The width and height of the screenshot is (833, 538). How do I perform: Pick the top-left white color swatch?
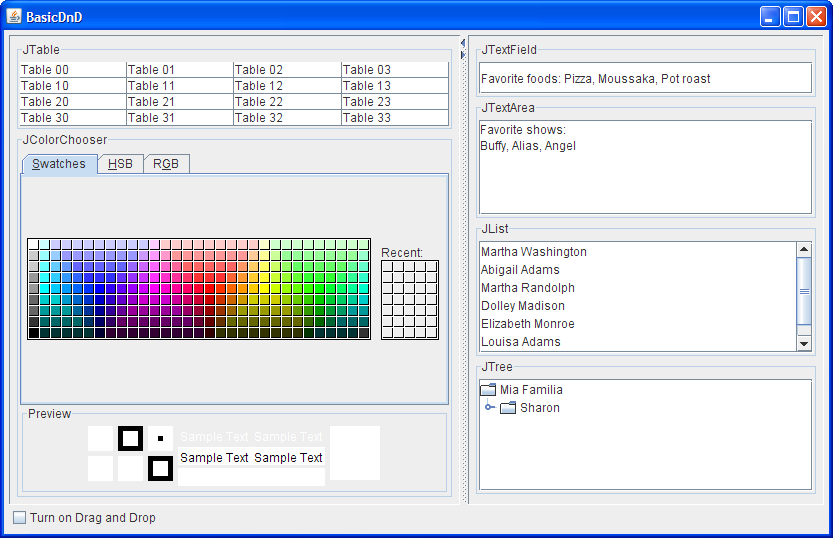click(x=33, y=244)
